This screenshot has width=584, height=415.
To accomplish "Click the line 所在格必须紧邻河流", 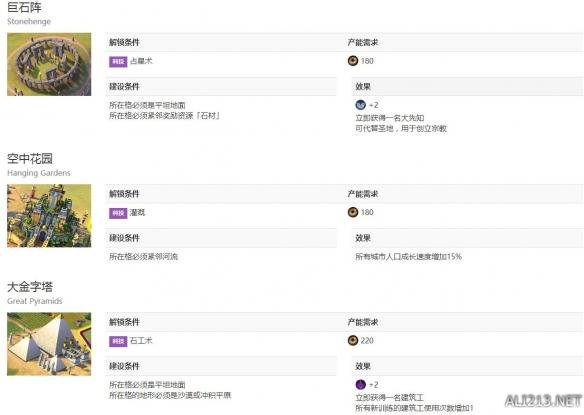I will coord(143,257).
